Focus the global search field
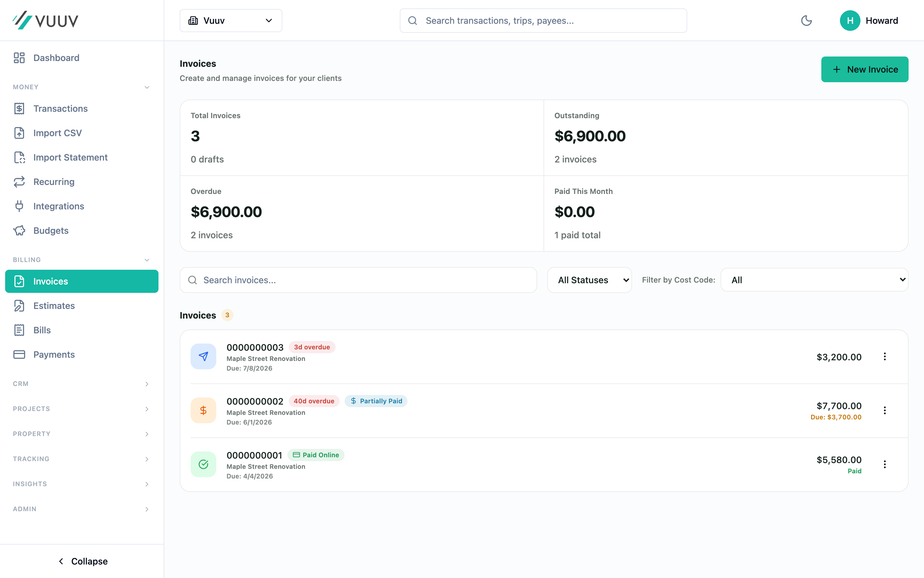The height and width of the screenshot is (578, 924). pyautogui.click(x=543, y=21)
